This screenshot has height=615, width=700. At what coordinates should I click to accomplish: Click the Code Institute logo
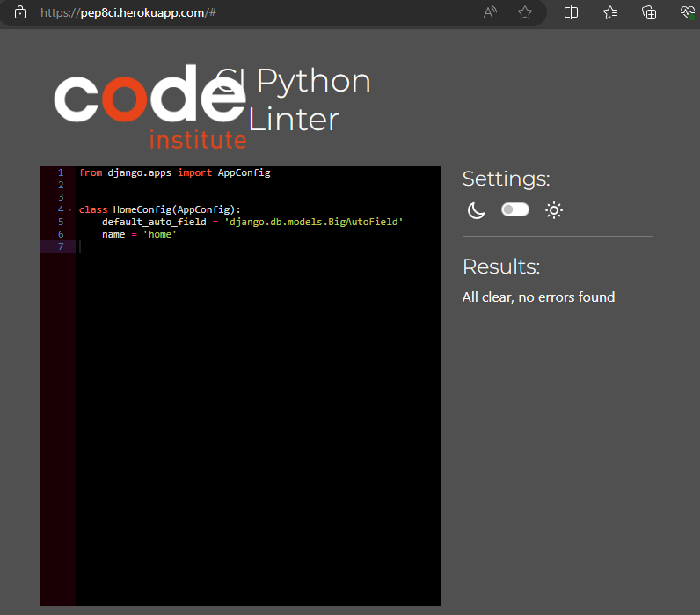click(x=150, y=106)
